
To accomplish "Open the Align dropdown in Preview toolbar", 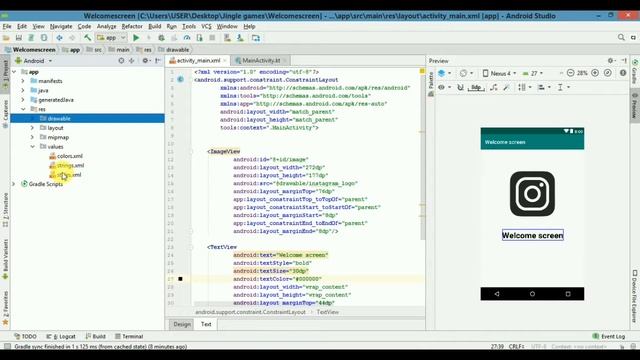I will tap(543, 87).
